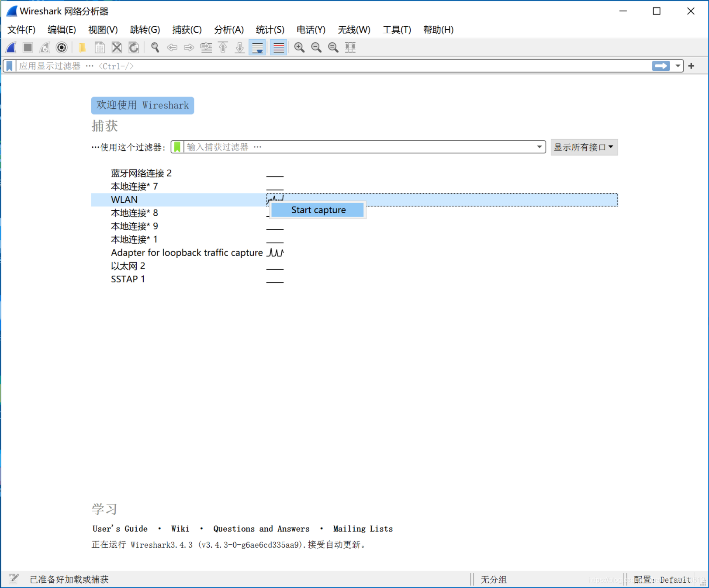Toggle auto-scroll during live capture
The image size is (709, 588).
[257, 48]
